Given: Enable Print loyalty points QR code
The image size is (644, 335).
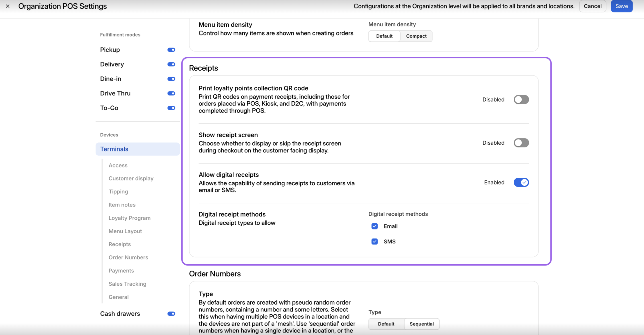Looking at the screenshot, I should coord(521,100).
